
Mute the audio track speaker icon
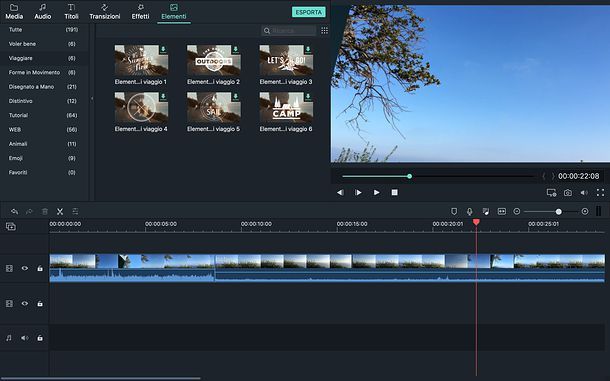coord(25,338)
